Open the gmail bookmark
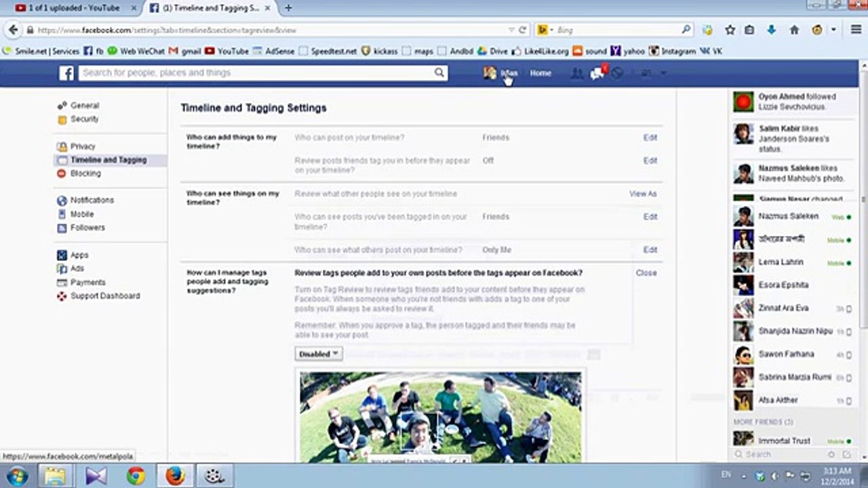The height and width of the screenshot is (488, 868). tap(184, 51)
